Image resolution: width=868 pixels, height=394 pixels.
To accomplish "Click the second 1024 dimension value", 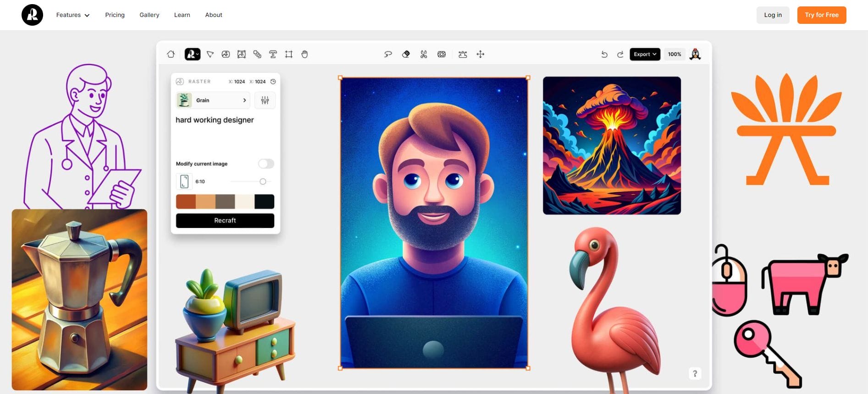I will pos(260,82).
